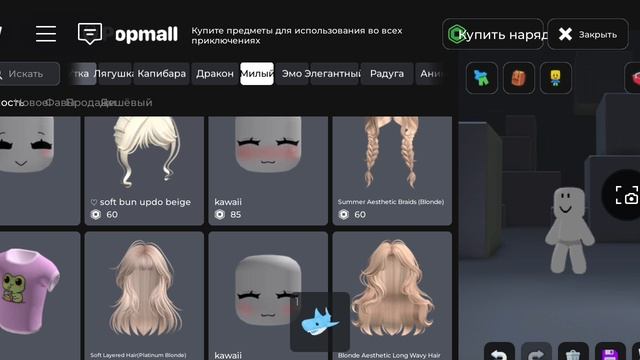Click the Popmall logo
This screenshot has width=640, height=360.
pyautogui.click(x=142, y=35)
